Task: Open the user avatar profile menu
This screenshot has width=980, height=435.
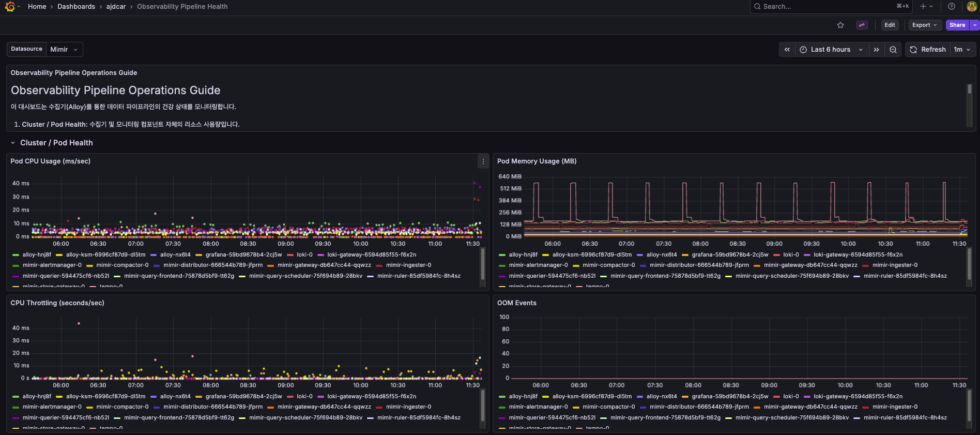Action: (x=972, y=7)
